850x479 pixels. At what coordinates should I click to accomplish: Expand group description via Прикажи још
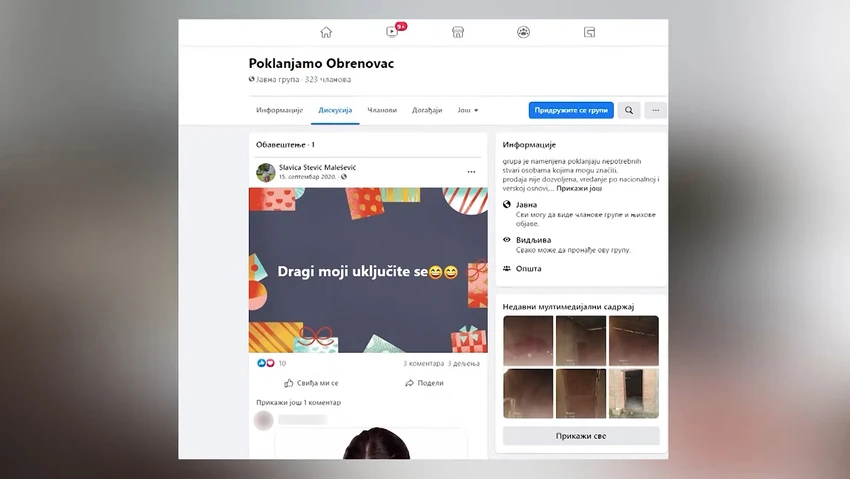(x=579, y=189)
